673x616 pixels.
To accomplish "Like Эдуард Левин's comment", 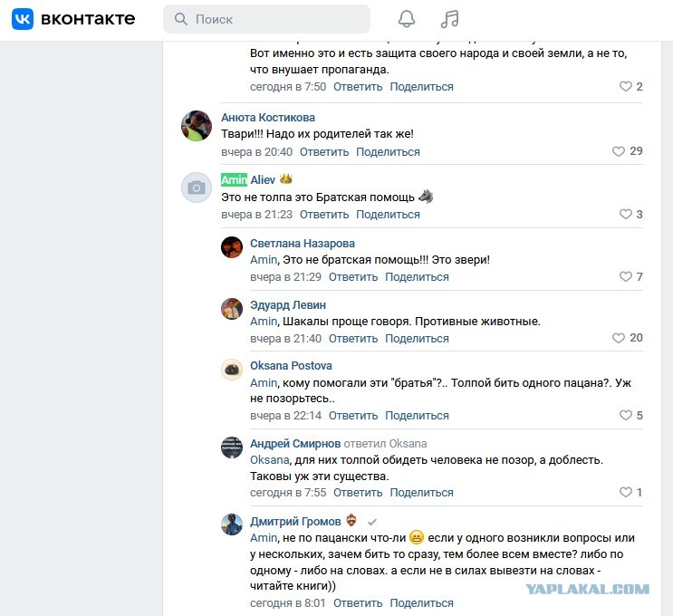I will (619, 338).
